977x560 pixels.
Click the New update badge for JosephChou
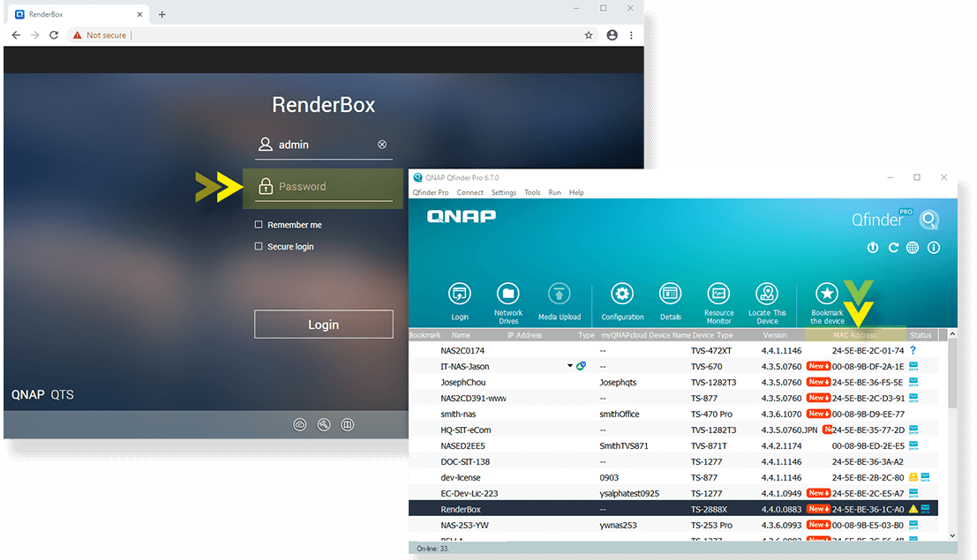tap(818, 382)
